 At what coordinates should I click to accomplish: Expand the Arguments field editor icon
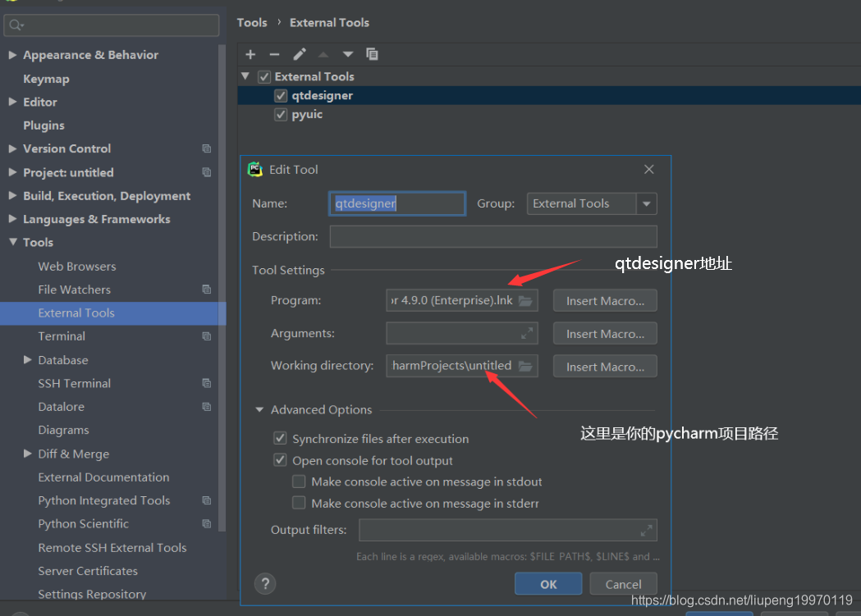click(x=527, y=334)
